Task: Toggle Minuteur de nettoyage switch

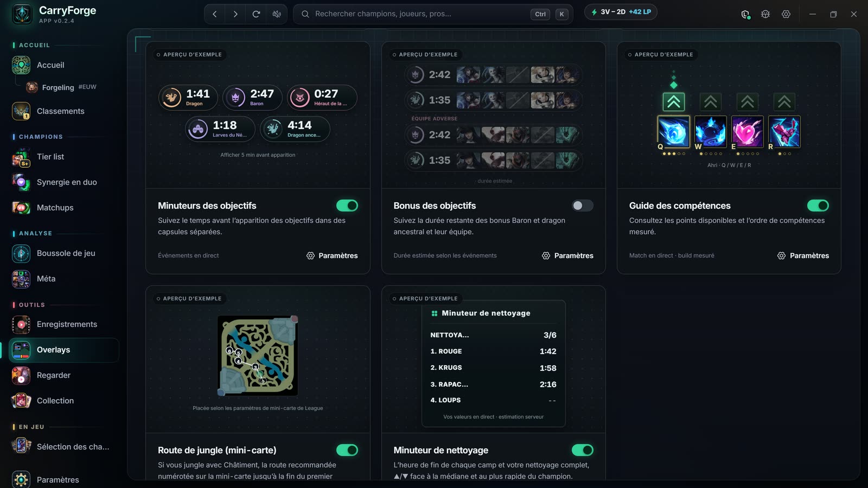Action: 583,450
